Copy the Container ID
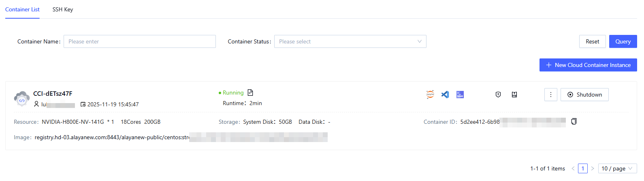The height and width of the screenshot is (181, 644). [x=574, y=121]
